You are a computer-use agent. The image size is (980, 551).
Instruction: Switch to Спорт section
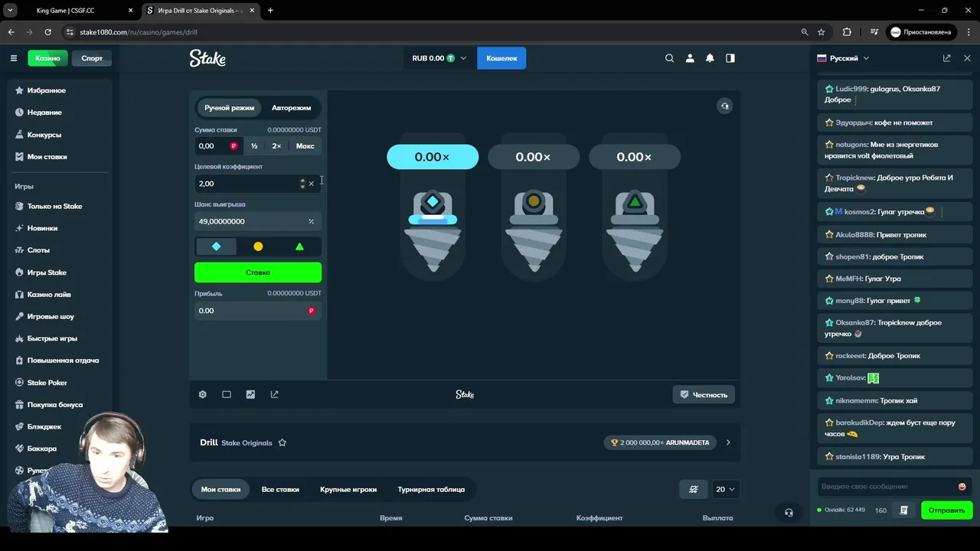click(92, 58)
